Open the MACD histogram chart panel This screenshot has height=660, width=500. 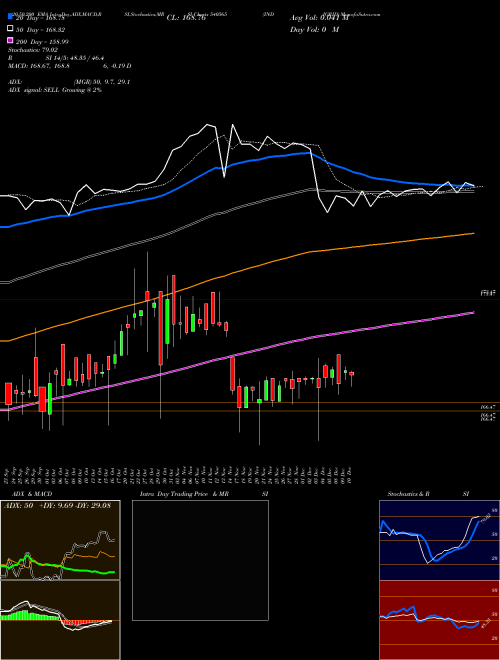point(60,620)
